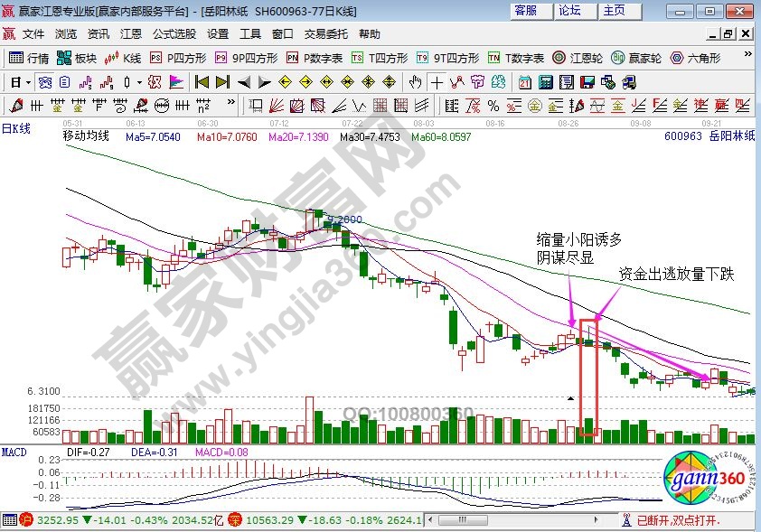Toggle the T数字表 number table
The height and width of the screenshot is (532, 761).
(x=516, y=58)
